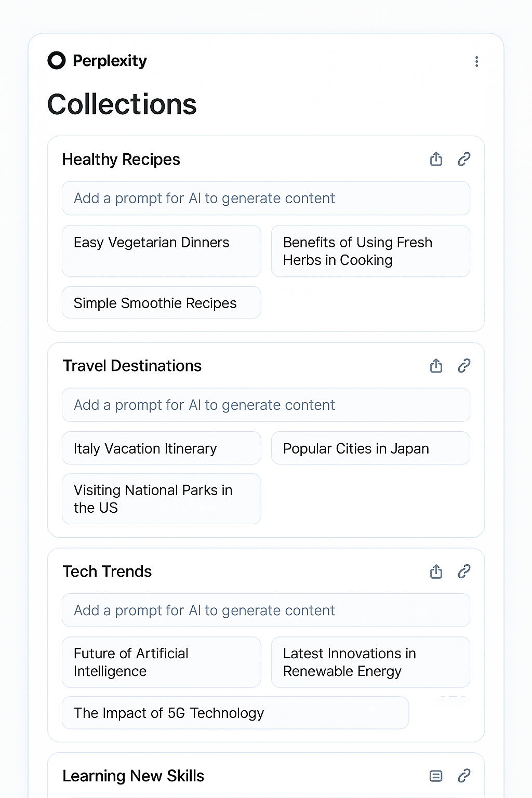The height and width of the screenshot is (798, 532).
Task: Open Easy Vegetarian Dinners thread
Action: point(162,251)
